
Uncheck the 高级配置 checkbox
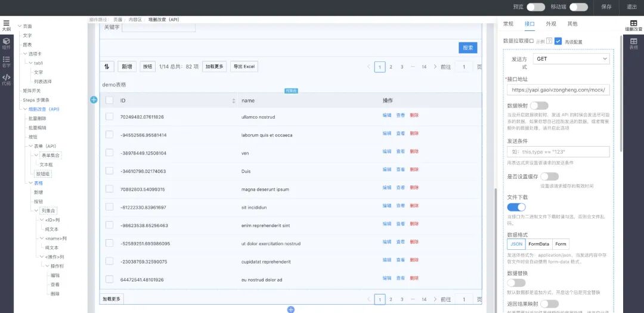558,41
